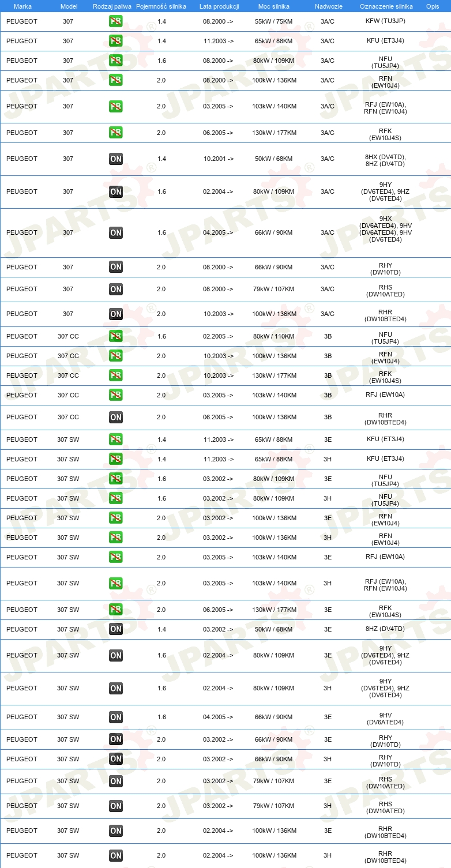Click the Moc silnika column header
451x868 pixels.
point(275,6)
